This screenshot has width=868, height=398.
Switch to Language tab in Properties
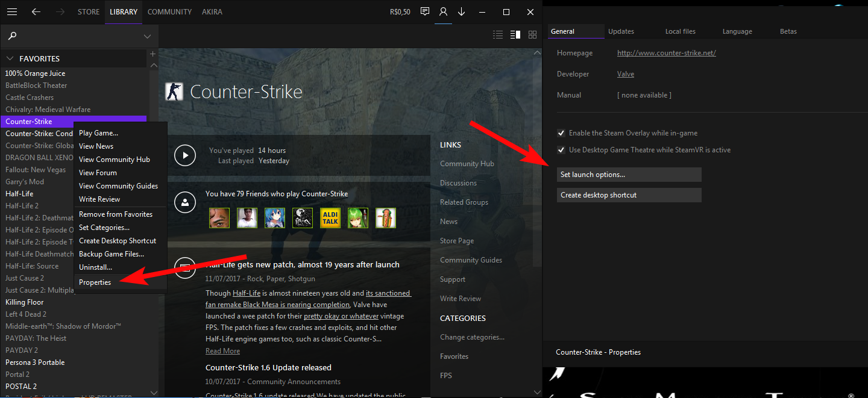point(737,31)
